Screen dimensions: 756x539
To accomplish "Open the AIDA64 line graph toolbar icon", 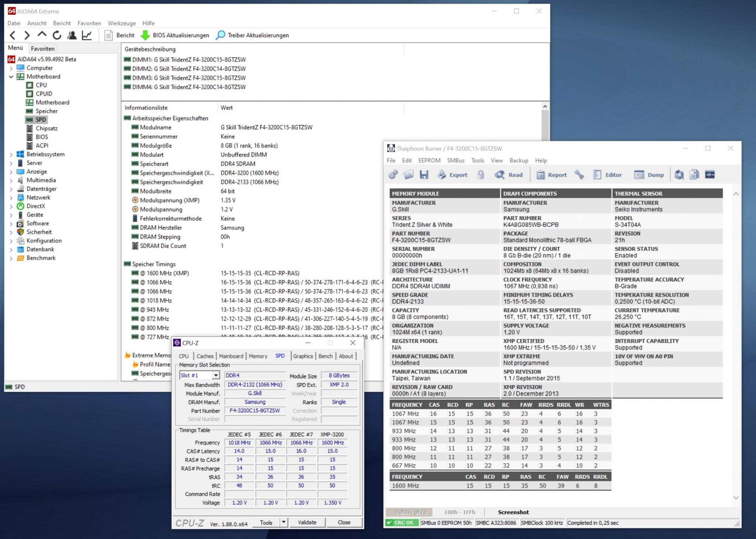I will [x=87, y=35].
